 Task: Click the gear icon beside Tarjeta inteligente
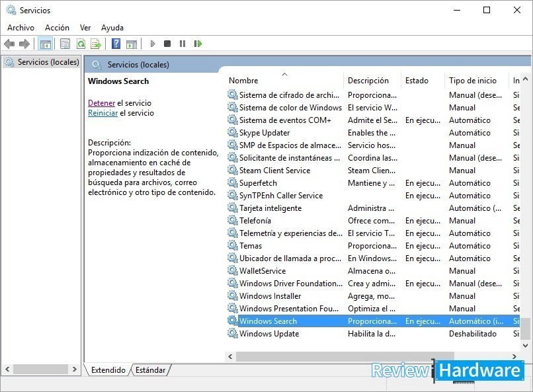233,208
